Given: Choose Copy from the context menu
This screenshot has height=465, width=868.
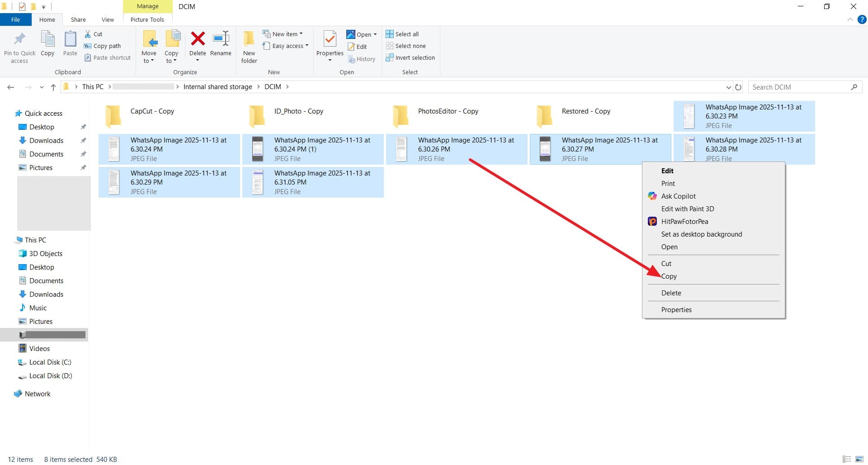Looking at the screenshot, I should tap(669, 276).
